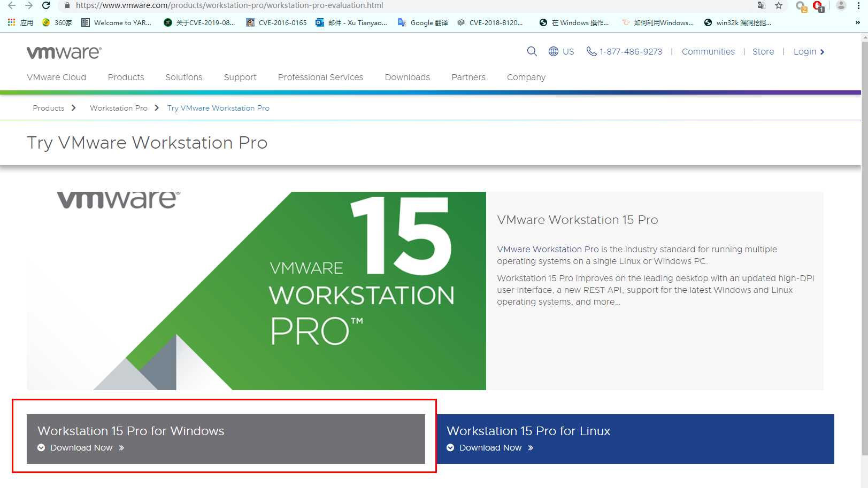Open the Solutions menu
This screenshot has height=488, width=868.
[184, 77]
